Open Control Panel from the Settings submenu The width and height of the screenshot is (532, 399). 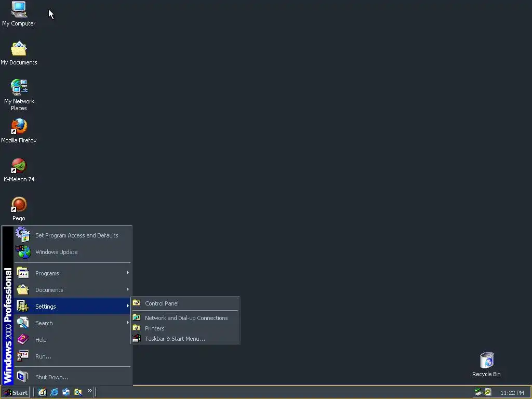[x=185, y=303]
